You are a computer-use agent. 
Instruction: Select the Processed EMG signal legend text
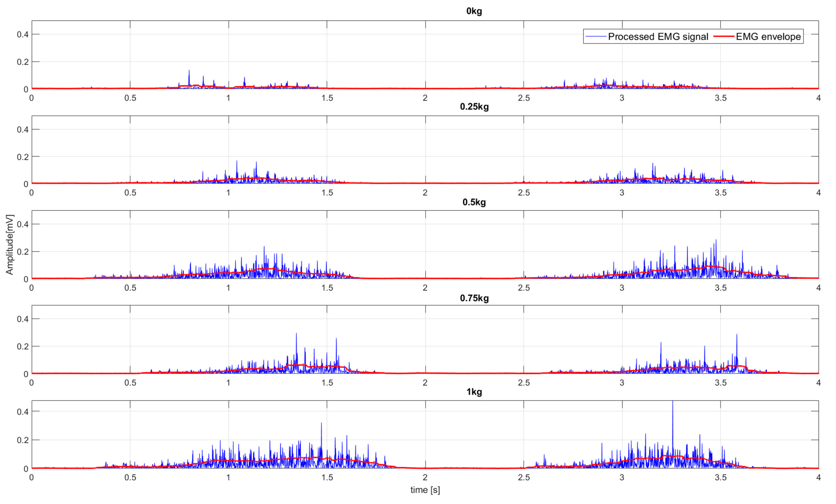[658, 36]
